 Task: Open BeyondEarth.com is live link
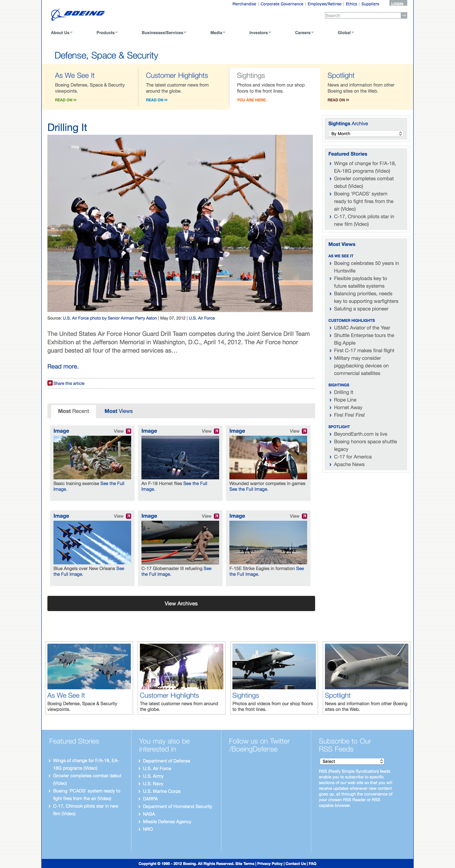360,434
